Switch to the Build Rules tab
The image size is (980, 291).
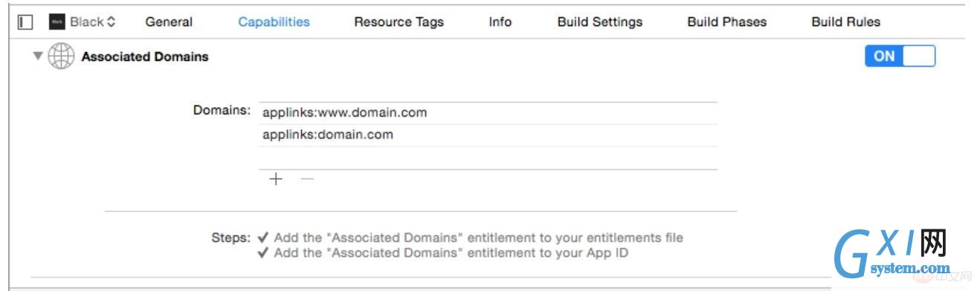pyautogui.click(x=846, y=22)
